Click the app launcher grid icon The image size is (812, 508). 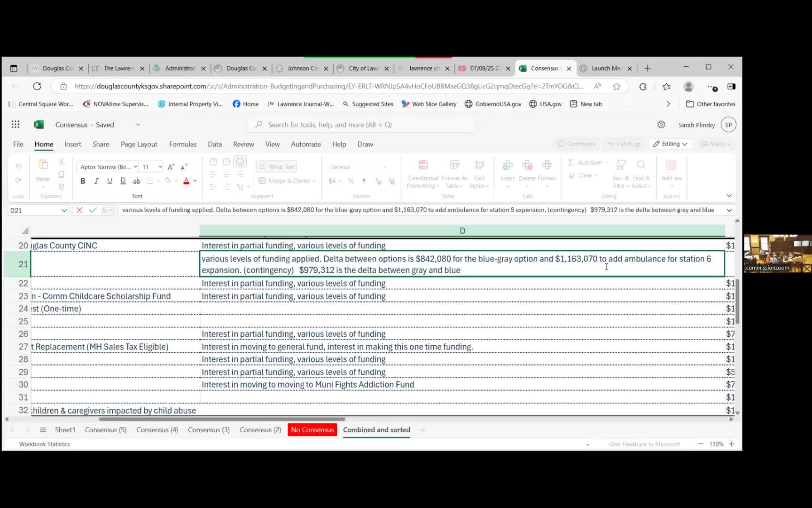[16, 125]
